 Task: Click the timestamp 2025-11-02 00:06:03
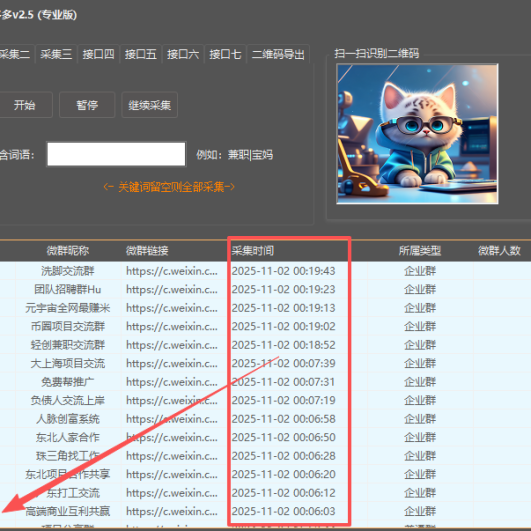point(283,511)
